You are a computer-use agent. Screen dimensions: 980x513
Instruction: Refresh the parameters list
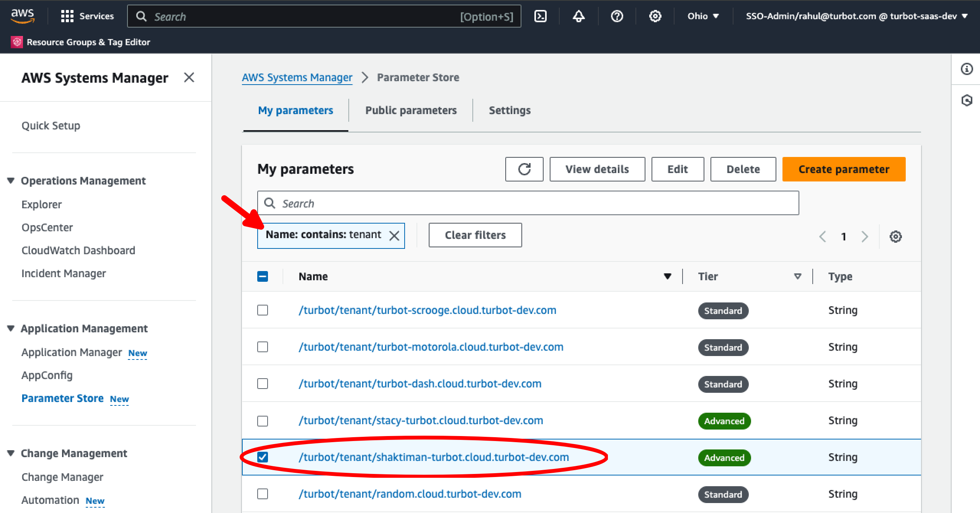coord(524,169)
